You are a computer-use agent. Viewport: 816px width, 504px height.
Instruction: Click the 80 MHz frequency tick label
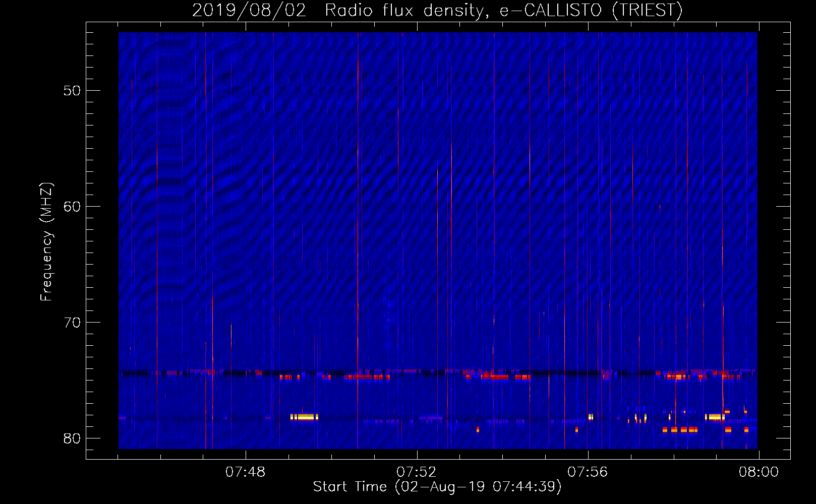[x=72, y=438]
